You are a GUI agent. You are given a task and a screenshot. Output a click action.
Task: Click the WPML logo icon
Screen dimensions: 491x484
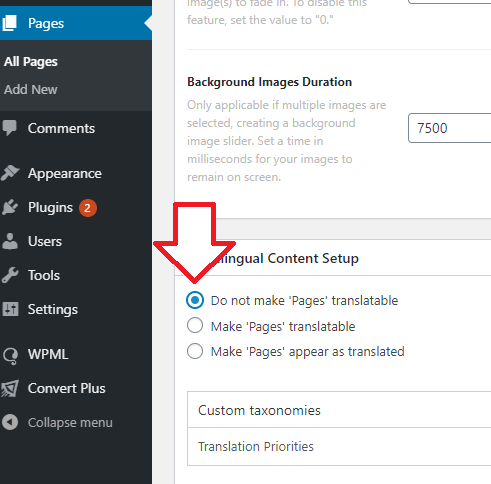10,355
